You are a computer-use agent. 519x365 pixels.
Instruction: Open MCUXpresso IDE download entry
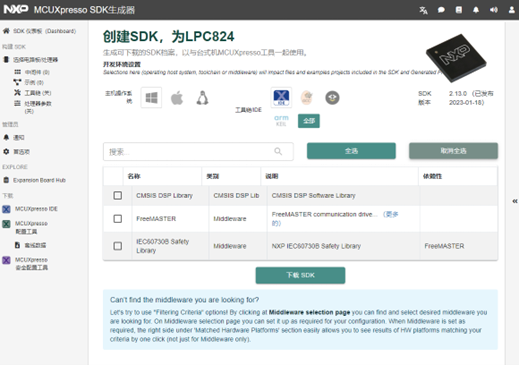point(36,209)
